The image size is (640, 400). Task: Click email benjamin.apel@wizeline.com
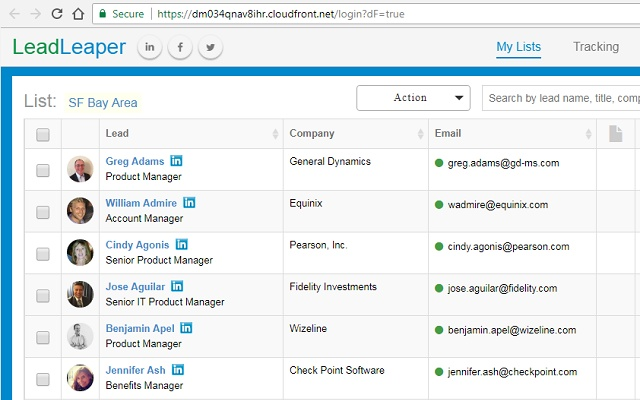(x=512, y=330)
